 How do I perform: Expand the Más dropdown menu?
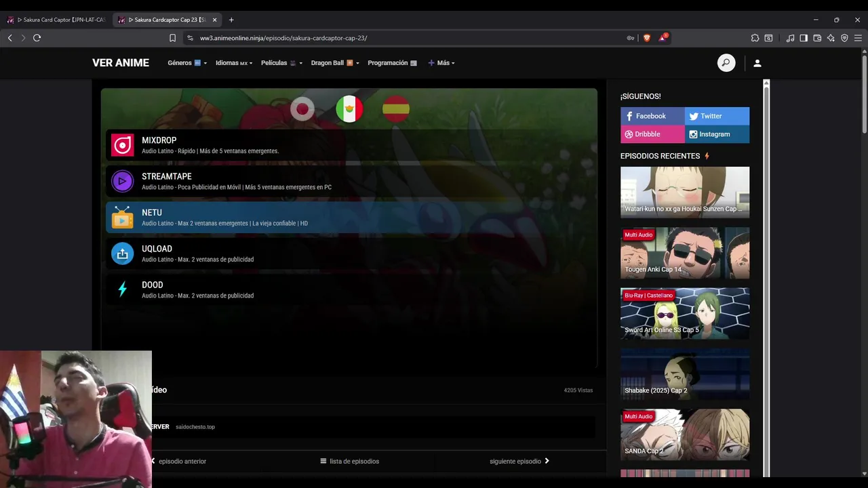pos(441,63)
